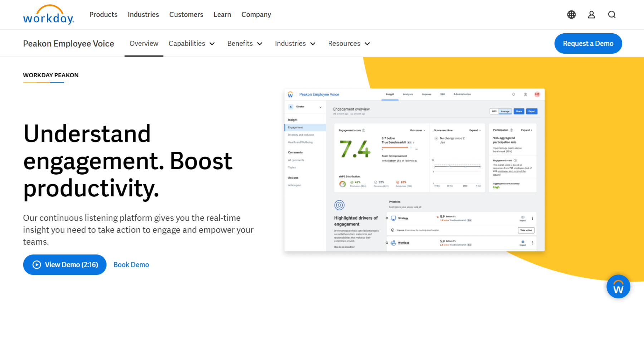Open the Industries submenu chevron
Image resolution: width=644 pixels, height=337 pixels.
(313, 44)
